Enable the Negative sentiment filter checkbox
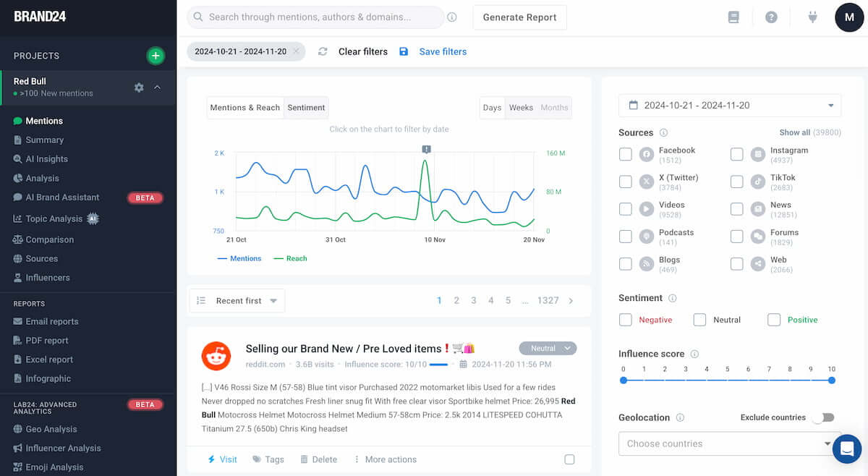 [625, 319]
